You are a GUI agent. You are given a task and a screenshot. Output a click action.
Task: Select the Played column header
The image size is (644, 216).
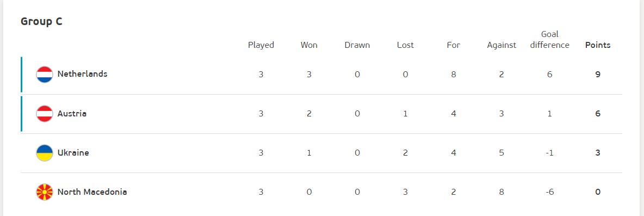(261, 45)
